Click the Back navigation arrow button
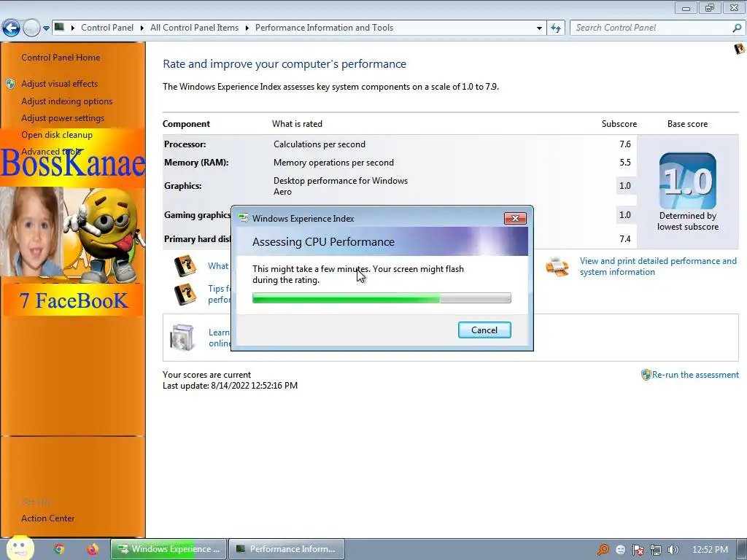The image size is (747, 560). (x=12, y=28)
